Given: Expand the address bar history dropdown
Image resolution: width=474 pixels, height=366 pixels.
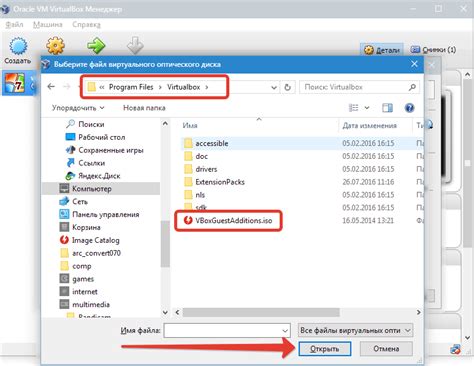Looking at the screenshot, I should 274,87.
